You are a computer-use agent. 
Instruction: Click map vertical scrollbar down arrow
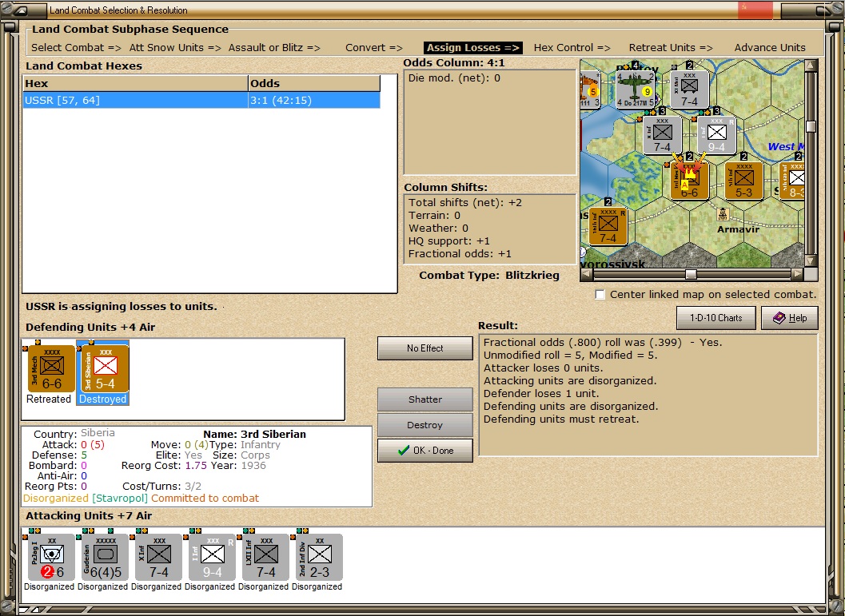[x=811, y=260]
